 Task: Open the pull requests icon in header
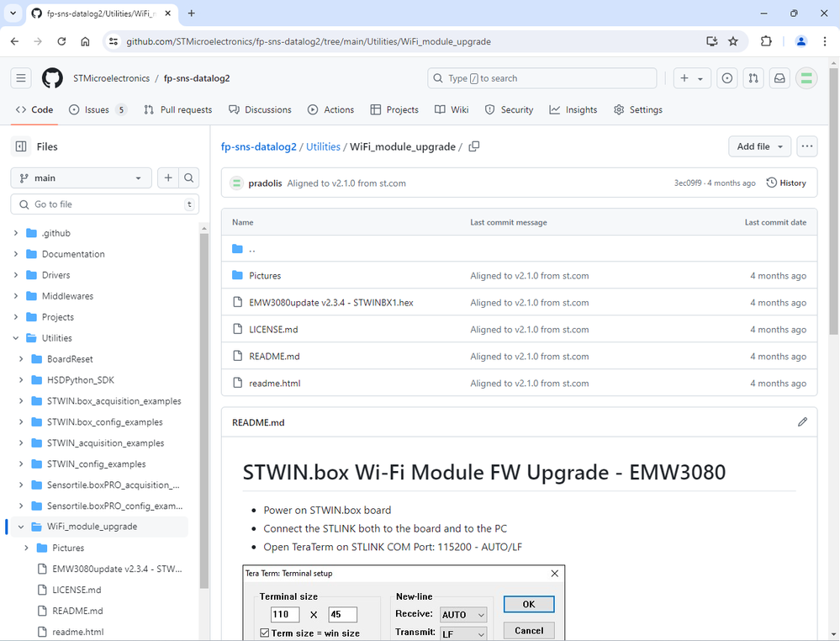point(753,78)
